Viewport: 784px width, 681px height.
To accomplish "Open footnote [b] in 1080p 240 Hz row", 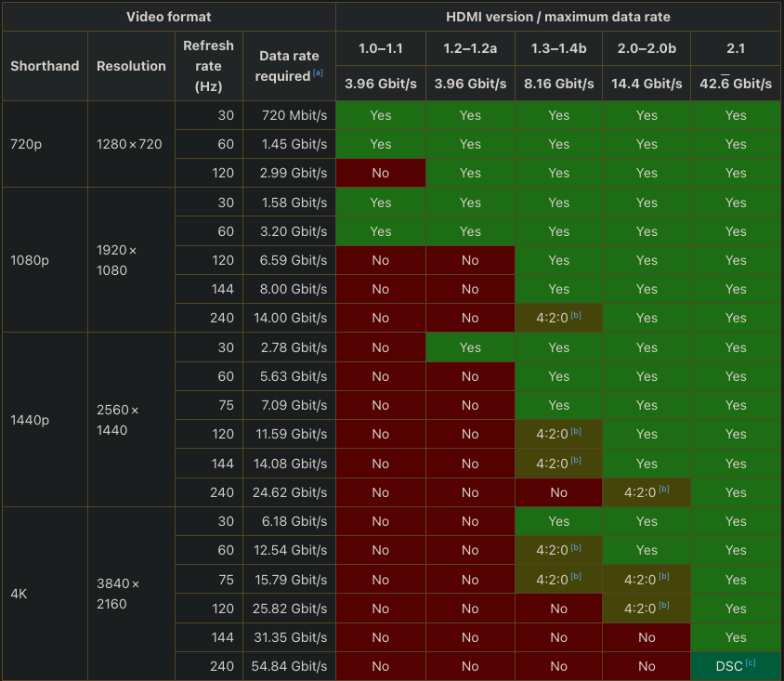I will (x=576, y=315).
